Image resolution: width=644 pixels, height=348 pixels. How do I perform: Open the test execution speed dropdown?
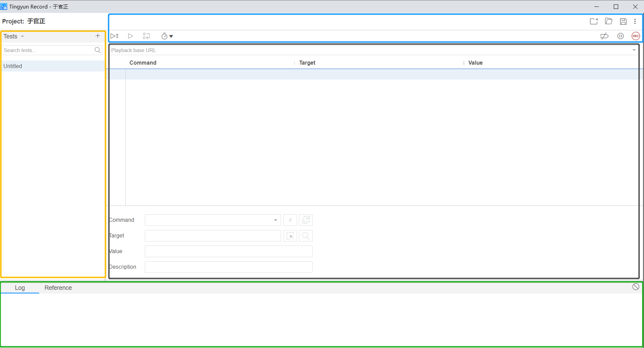click(167, 36)
